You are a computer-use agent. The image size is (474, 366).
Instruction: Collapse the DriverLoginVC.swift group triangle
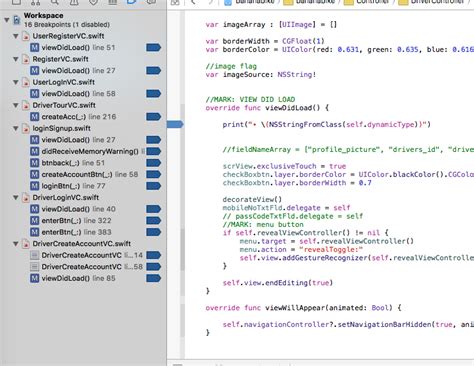click(16, 198)
